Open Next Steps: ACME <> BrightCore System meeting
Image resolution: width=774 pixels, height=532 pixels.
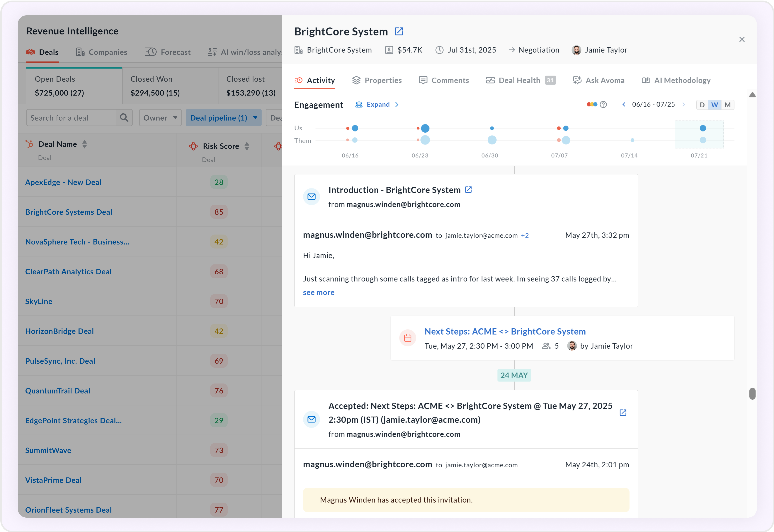click(505, 332)
